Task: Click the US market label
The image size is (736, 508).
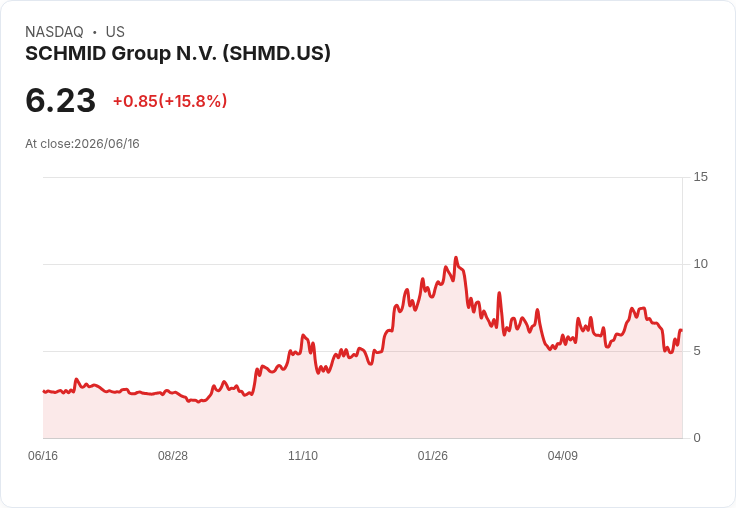Action: pyautogui.click(x=115, y=32)
